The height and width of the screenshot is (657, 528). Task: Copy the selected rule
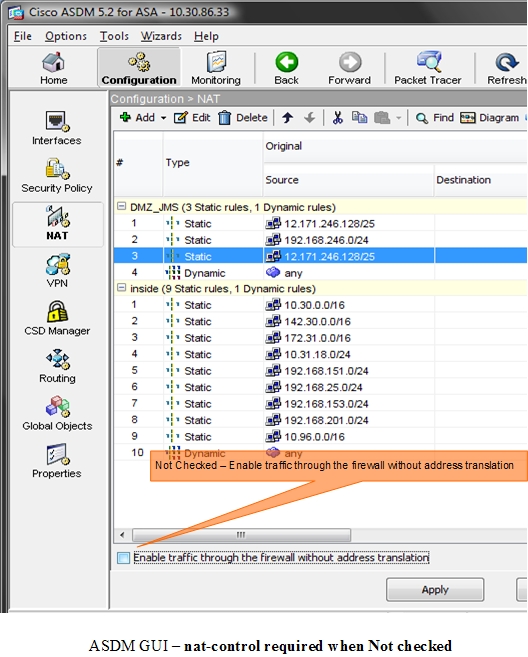[360, 117]
